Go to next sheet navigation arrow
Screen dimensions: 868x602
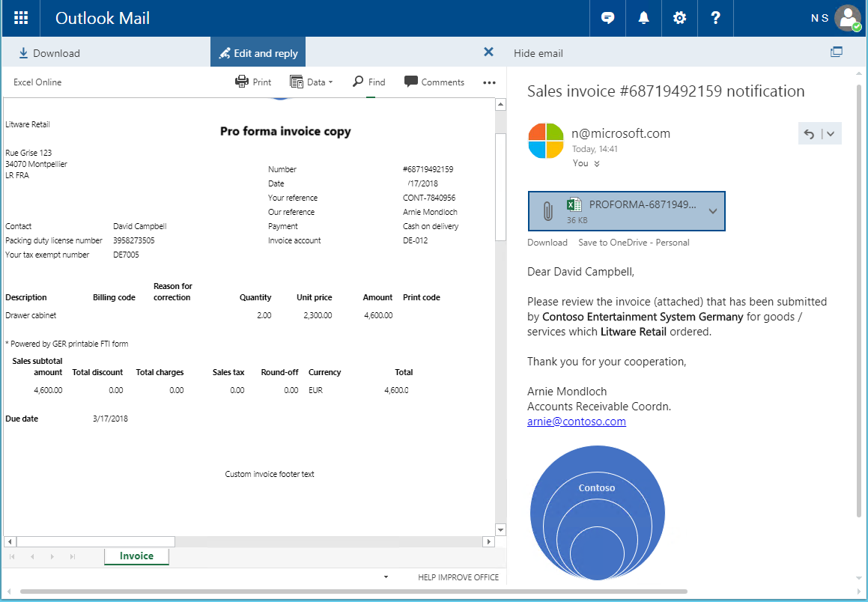pos(52,556)
